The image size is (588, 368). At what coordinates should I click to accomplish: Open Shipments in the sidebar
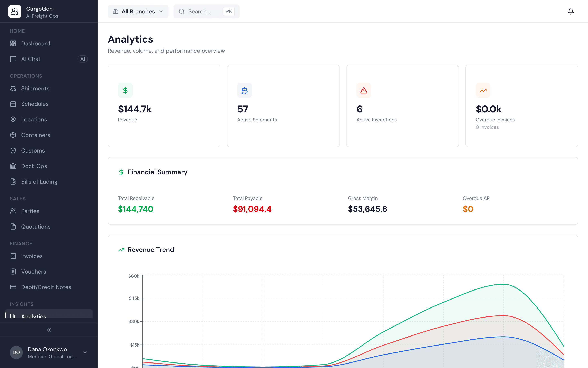coord(49,88)
